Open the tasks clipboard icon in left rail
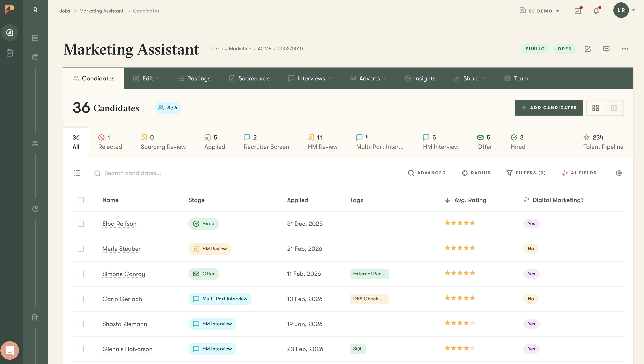Viewport: 644px width, 364px height. coord(10,53)
